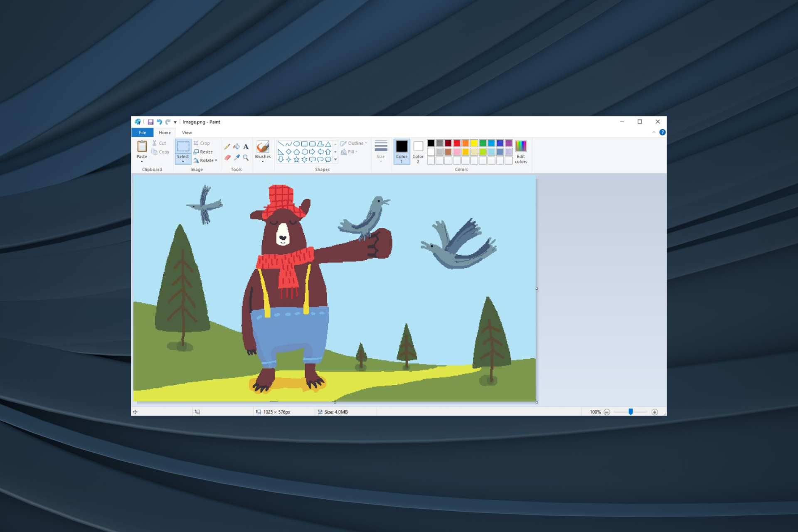
Task: Enable the Home ribbon tab
Action: 165,132
